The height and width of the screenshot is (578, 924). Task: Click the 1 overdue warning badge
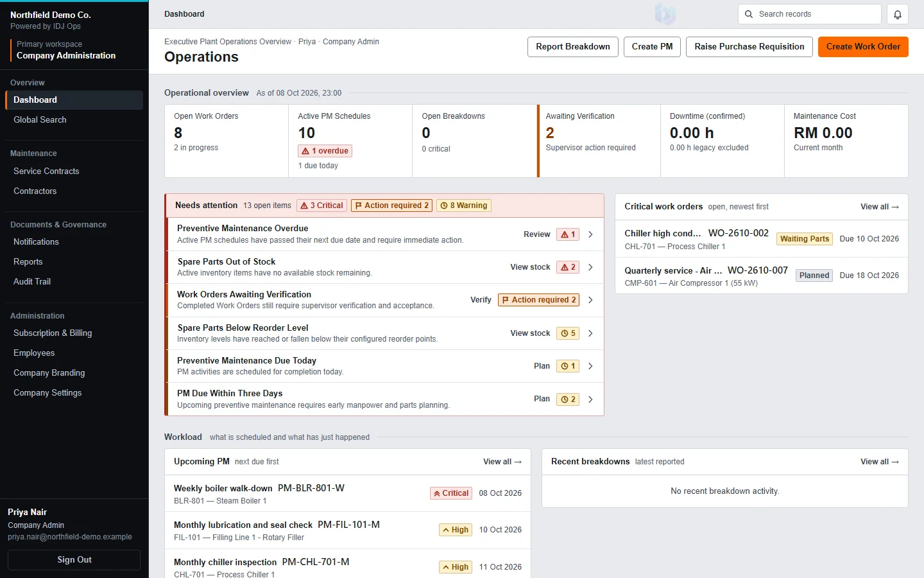(x=325, y=151)
